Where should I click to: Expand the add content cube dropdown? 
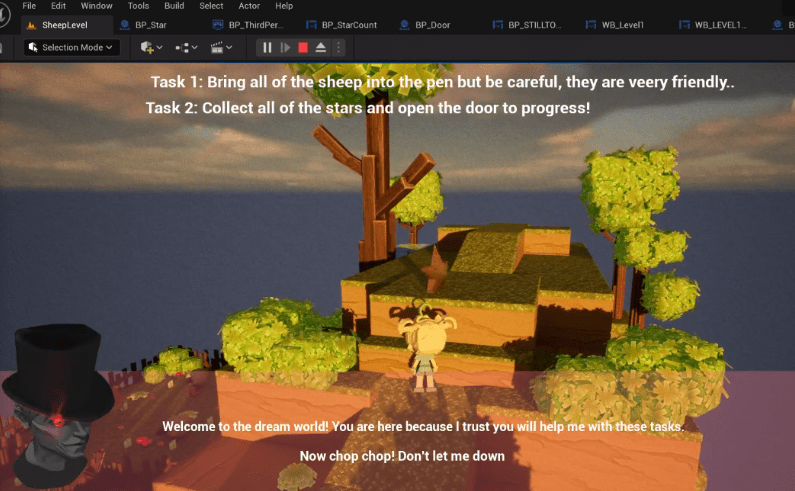click(x=152, y=47)
